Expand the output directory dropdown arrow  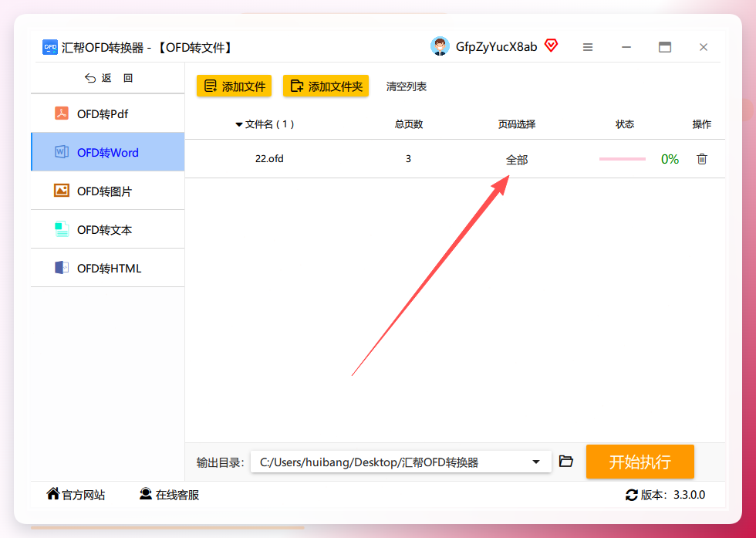(x=536, y=462)
